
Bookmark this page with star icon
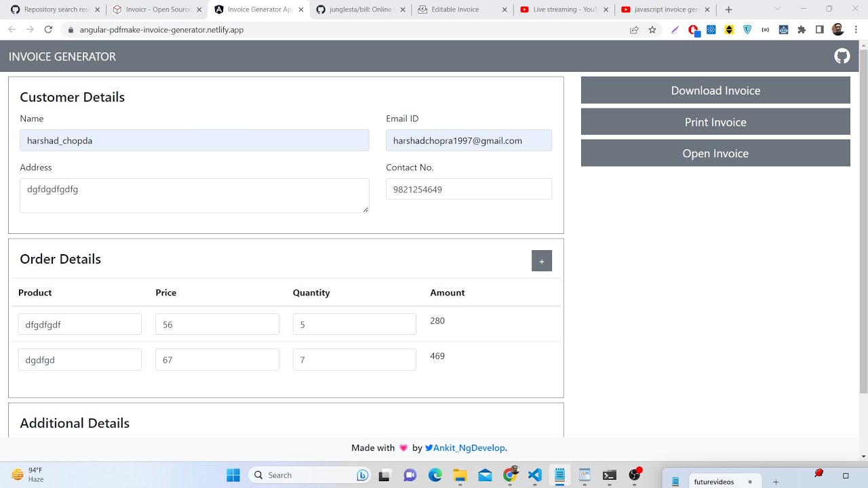click(x=652, y=30)
